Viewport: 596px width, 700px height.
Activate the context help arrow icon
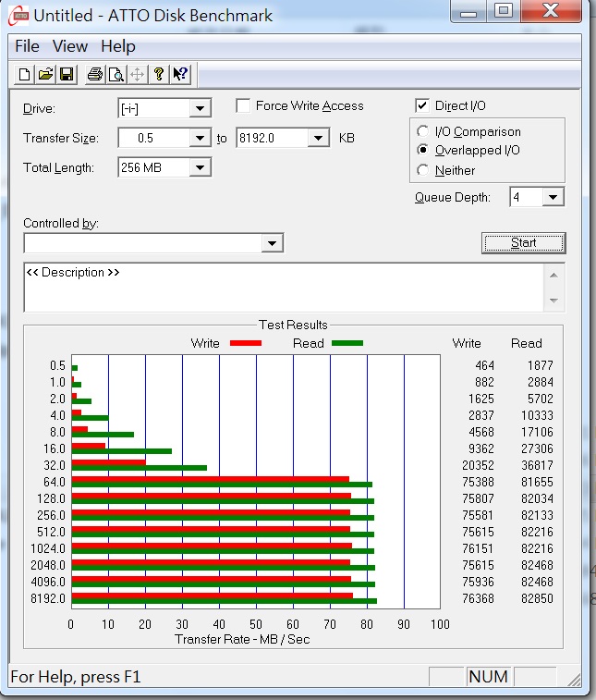(x=180, y=74)
